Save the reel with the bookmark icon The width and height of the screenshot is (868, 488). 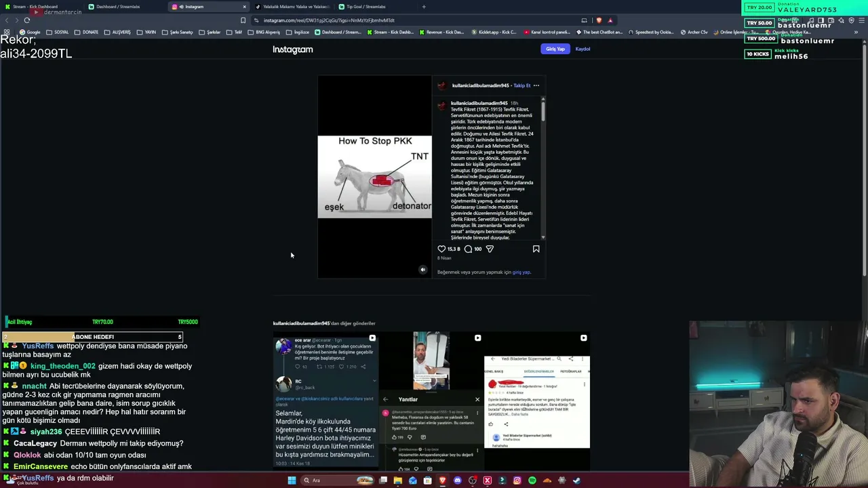[x=536, y=249]
